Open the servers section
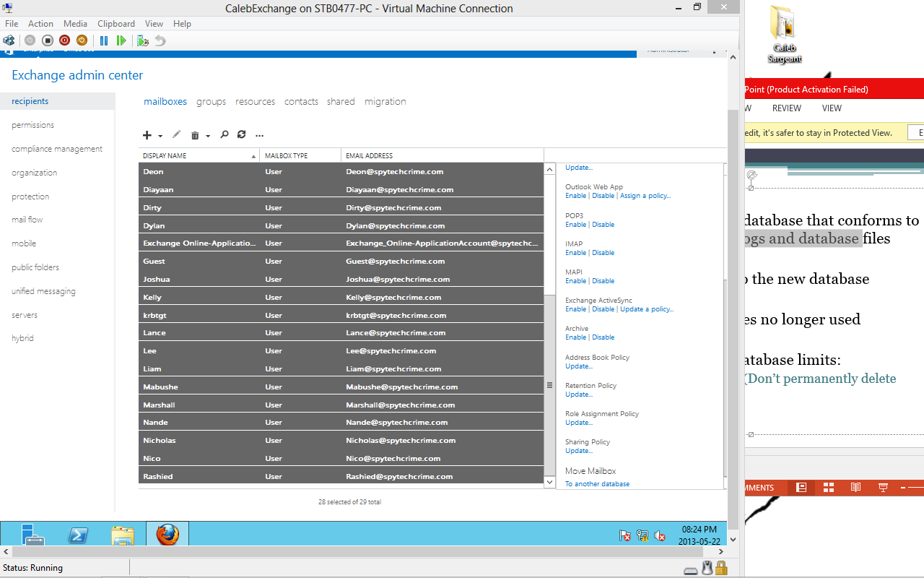This screenshot has height=578, width=924. coord(25,315)
